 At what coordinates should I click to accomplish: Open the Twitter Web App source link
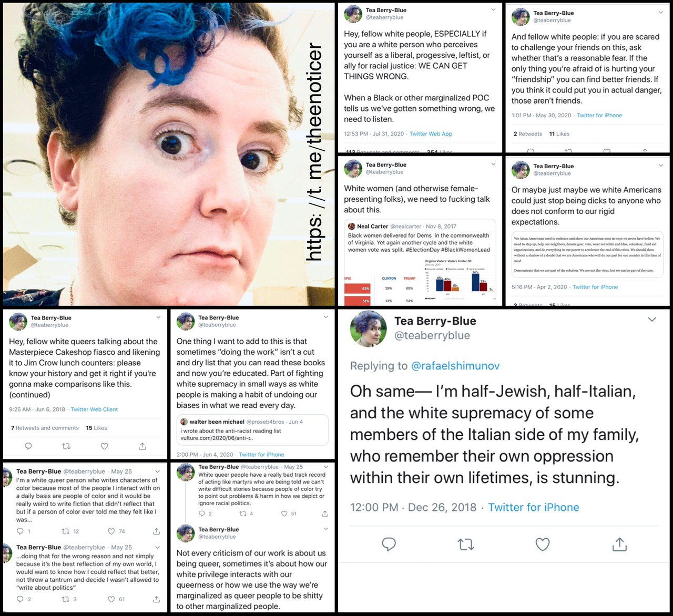pos(431,134)
